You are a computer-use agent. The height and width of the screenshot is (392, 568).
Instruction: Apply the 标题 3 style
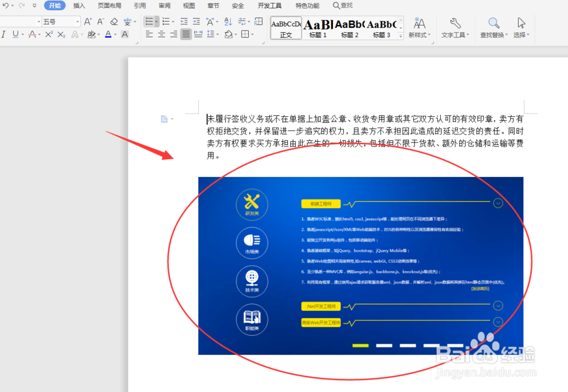(382, 28)
